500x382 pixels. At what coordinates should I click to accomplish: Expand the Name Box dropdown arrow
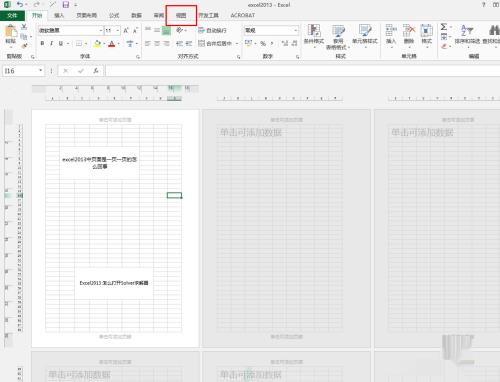(x=40, y=71)
